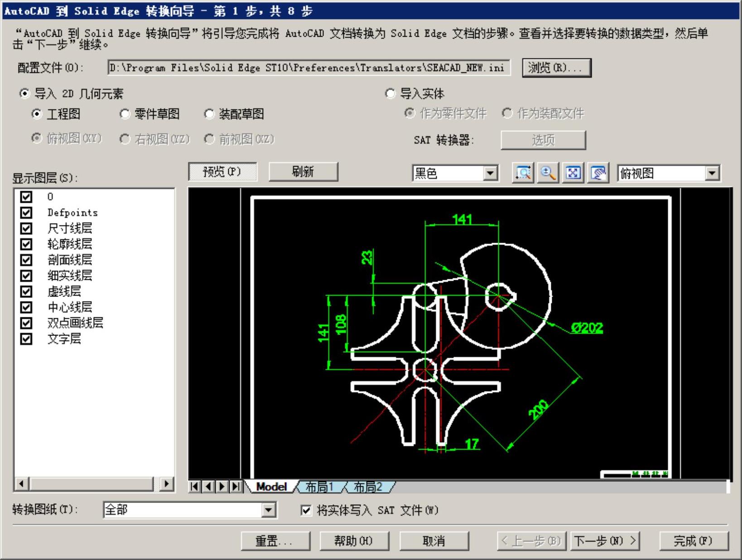The height and width of the screenshot is (560, 742).
Task: Switch to the Model tab
Action: pyautogui.click(x=271, y=487)
